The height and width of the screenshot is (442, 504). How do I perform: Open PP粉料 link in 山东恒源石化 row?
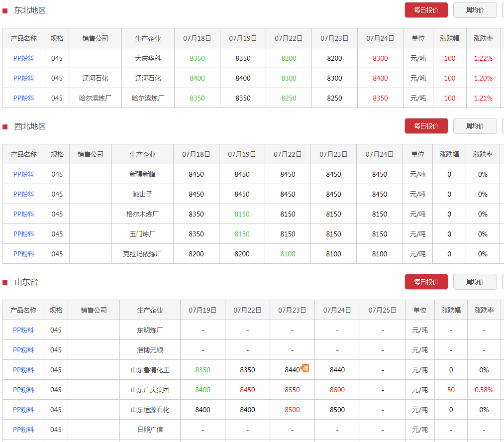tap(23, 410)
